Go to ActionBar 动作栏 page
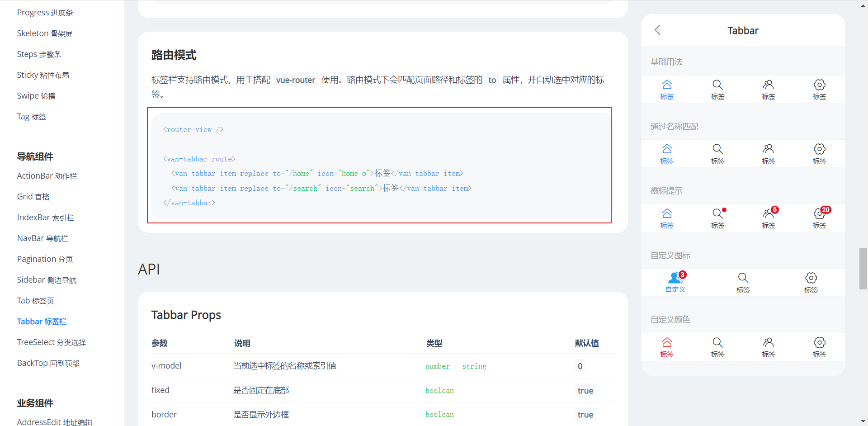 pyautogui.click(x=47, y=176)
